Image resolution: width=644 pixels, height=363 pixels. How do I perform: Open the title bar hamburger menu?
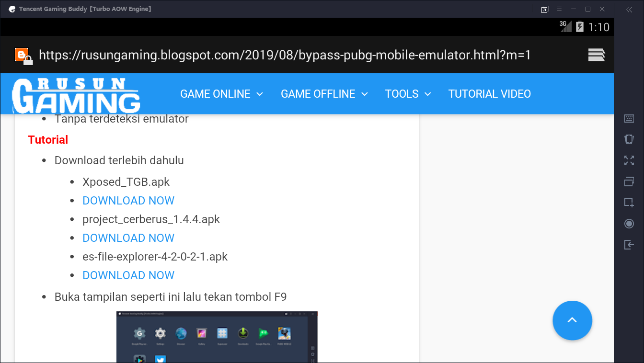[559, 9]
